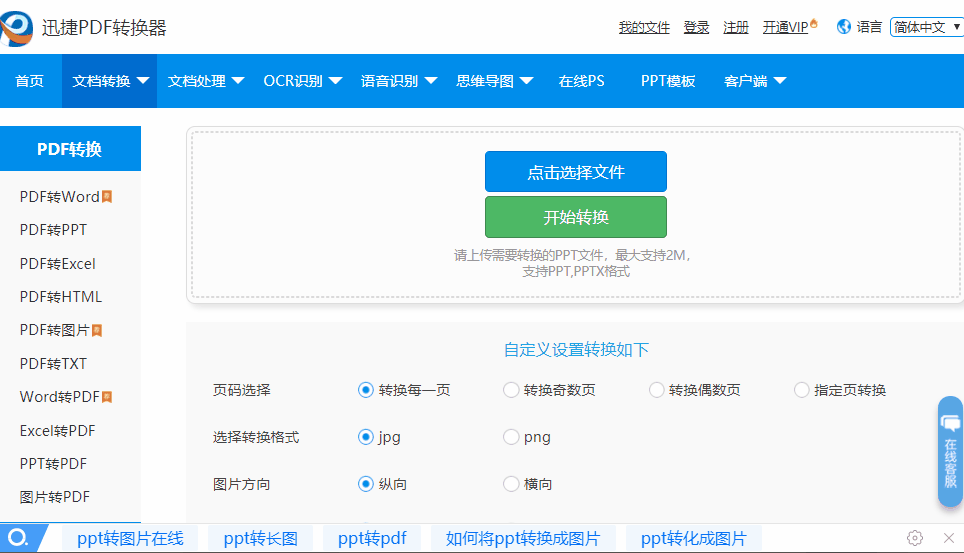The image size is (964, 553).
Task: Open the 我的文件 link
Action: (644, 27)
